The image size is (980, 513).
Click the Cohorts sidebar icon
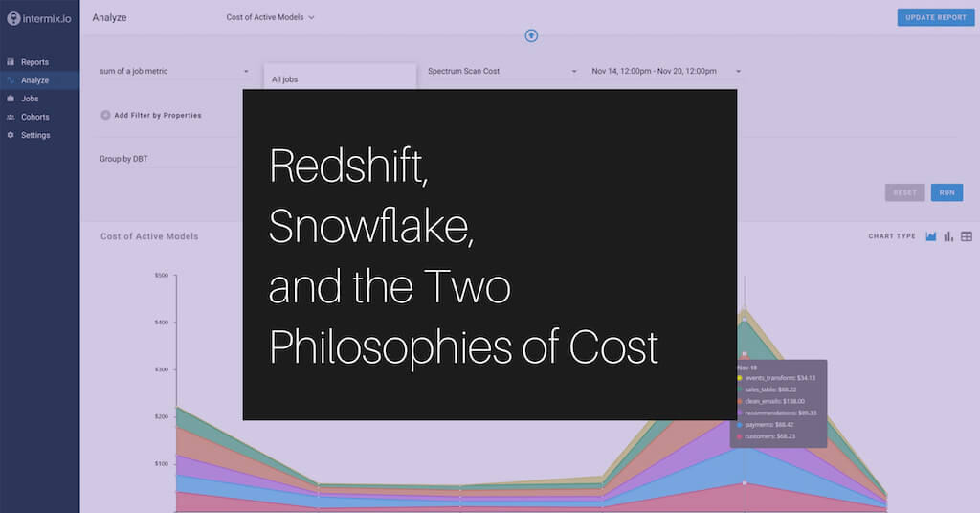[11, 117]
